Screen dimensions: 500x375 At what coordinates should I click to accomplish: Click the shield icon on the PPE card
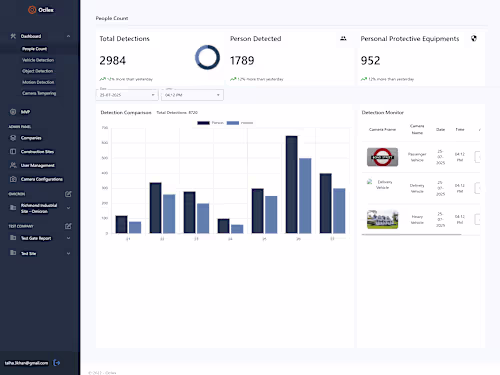(474, 39)
